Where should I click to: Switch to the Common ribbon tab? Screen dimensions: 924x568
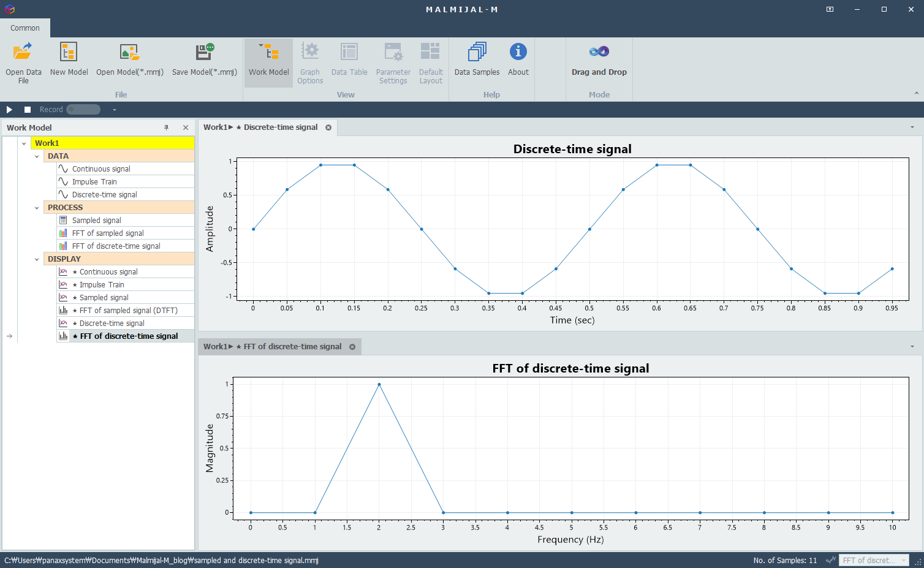point(25,28)
